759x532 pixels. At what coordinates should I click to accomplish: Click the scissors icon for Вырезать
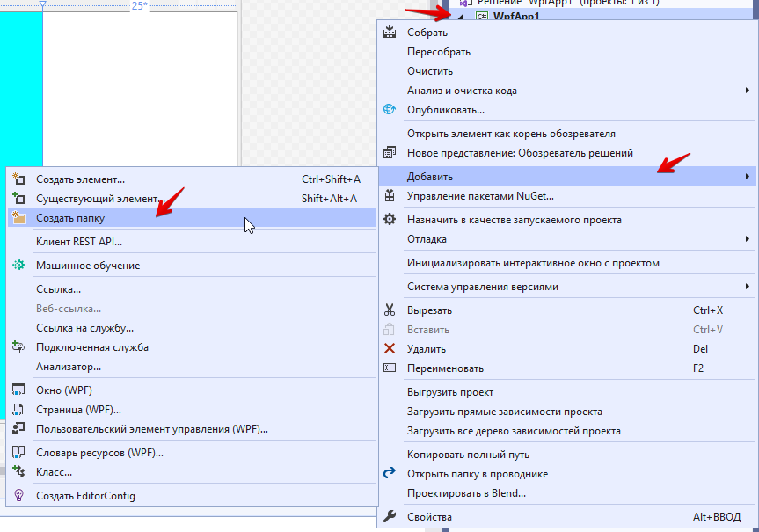(x=390, y=310)
